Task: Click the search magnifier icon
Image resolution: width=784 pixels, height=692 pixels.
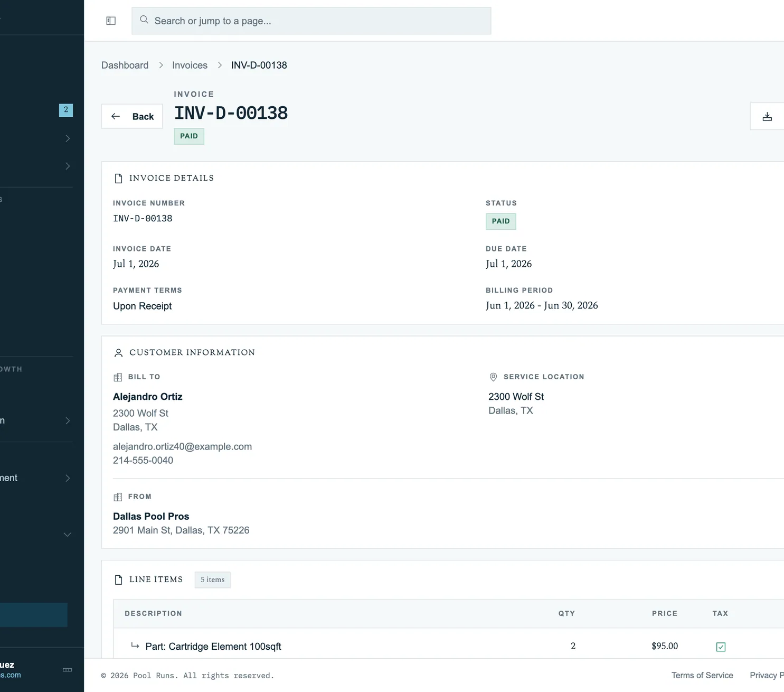Action: point(144,20)
